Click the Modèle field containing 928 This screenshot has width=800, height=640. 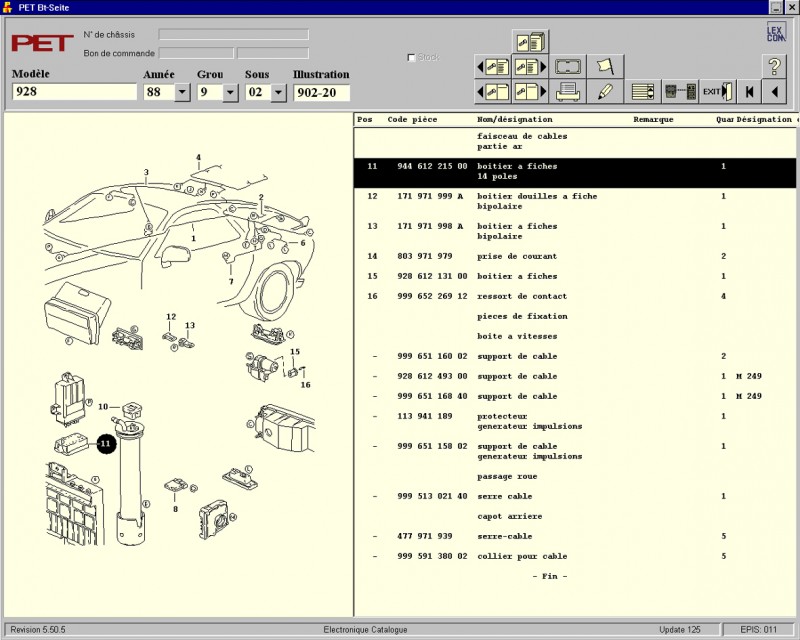pyautogui.click(x=74, y=92)
